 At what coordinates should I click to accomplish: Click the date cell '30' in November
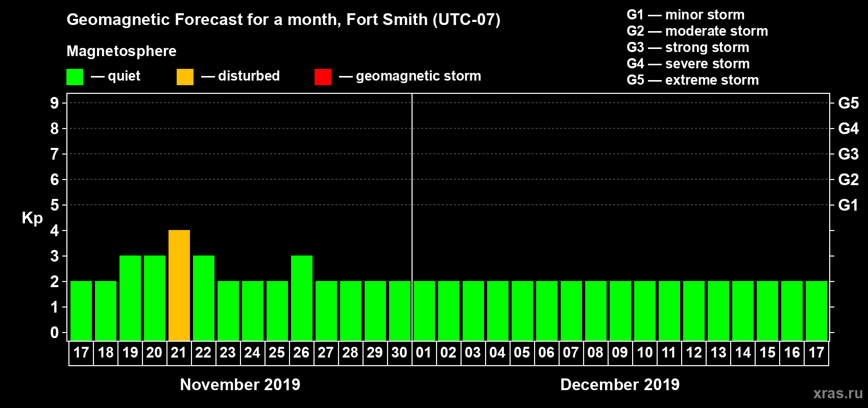click(x=399, y=353)
